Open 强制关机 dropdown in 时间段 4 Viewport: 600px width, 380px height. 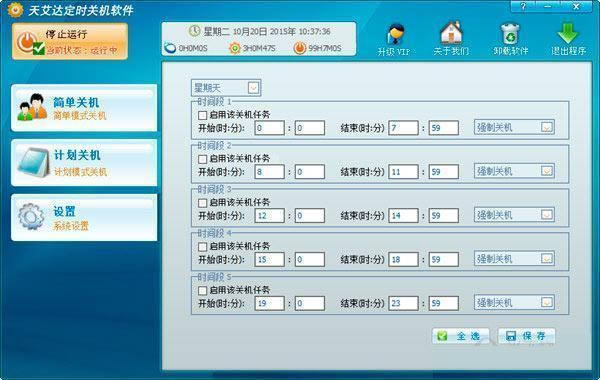click(x=514, y=259)
